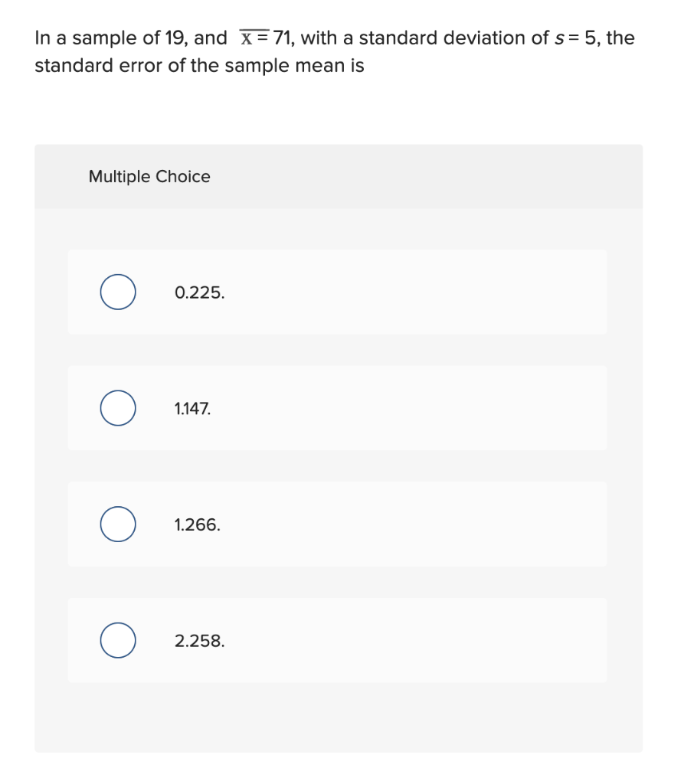684x784 pixels.
Task: Click the number 71 in the question
Action: tap(282, 38)
